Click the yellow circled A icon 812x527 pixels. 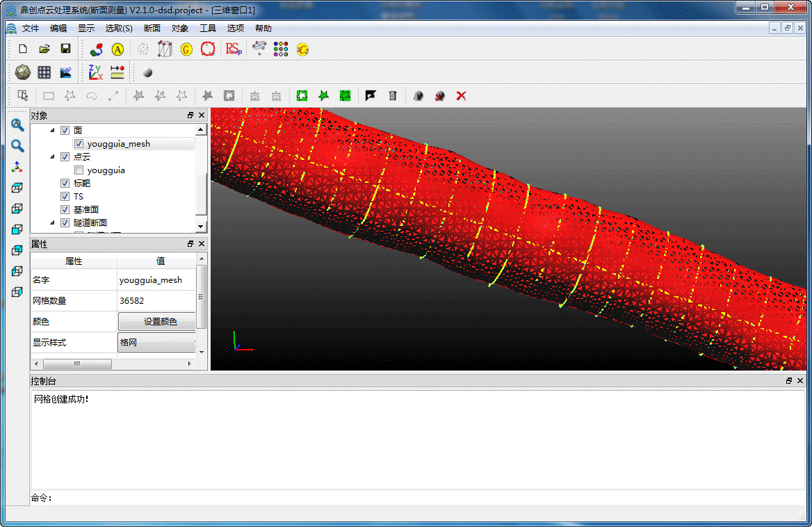tap(117, 49)
